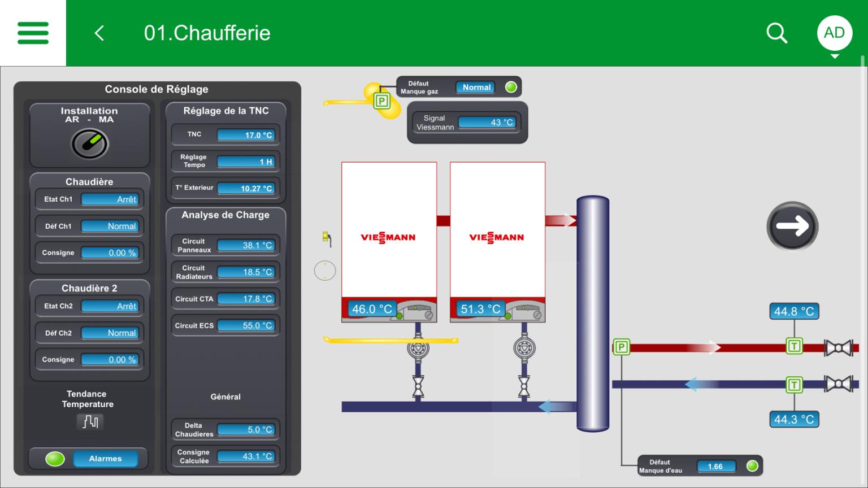The image size is (868, 488).
Task: Go to next page with arrow button
Action: point(792,226)
